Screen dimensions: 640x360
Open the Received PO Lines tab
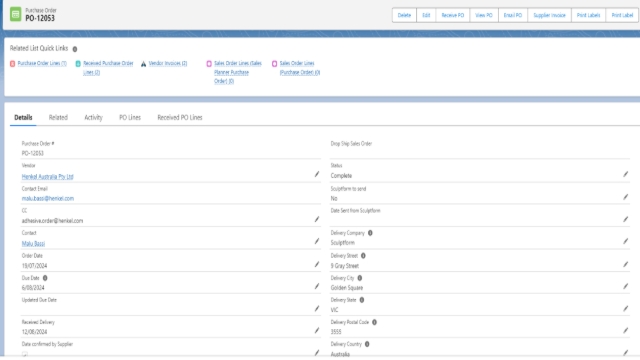(x=180, y=118)
